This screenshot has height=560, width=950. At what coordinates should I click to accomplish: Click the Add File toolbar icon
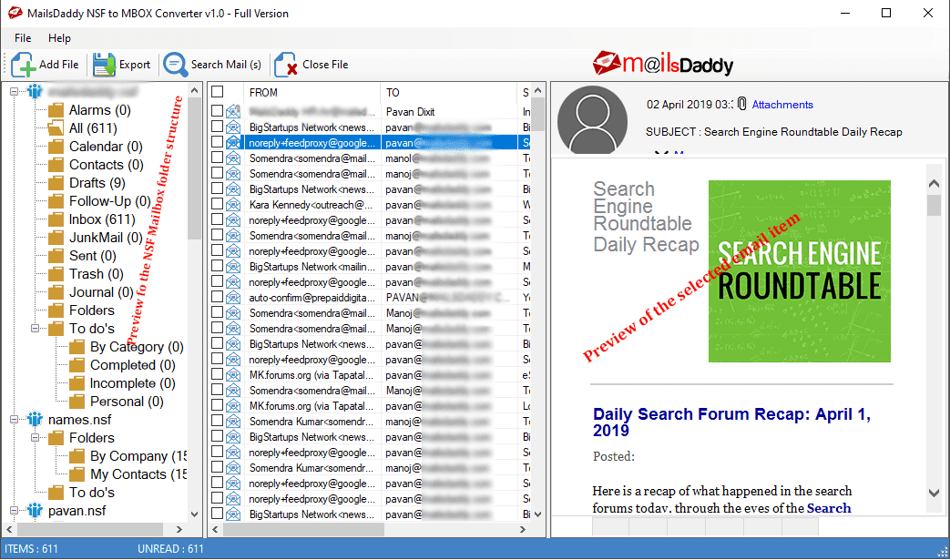coord(23,65)
